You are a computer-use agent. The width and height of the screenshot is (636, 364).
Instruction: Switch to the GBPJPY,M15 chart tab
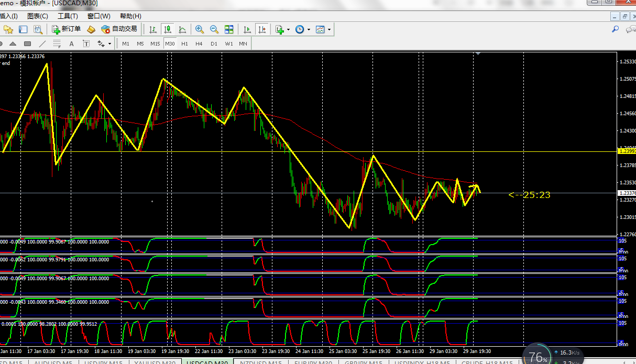pyautogui.click(x=365, y=362)
